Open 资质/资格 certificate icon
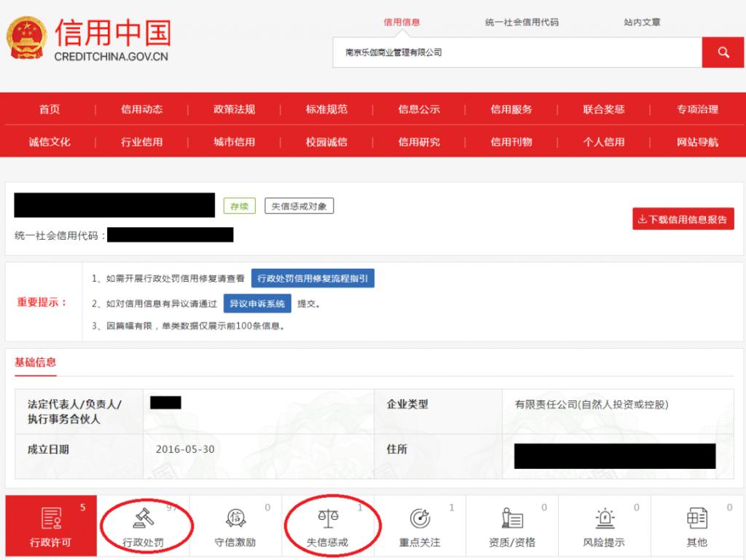Viewport: 746px width, 560px height. click(512, 518)
